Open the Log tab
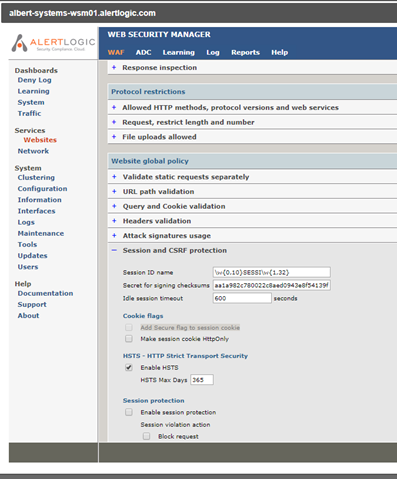The width and height of the screenshot is (397, 479). [213, 53]
